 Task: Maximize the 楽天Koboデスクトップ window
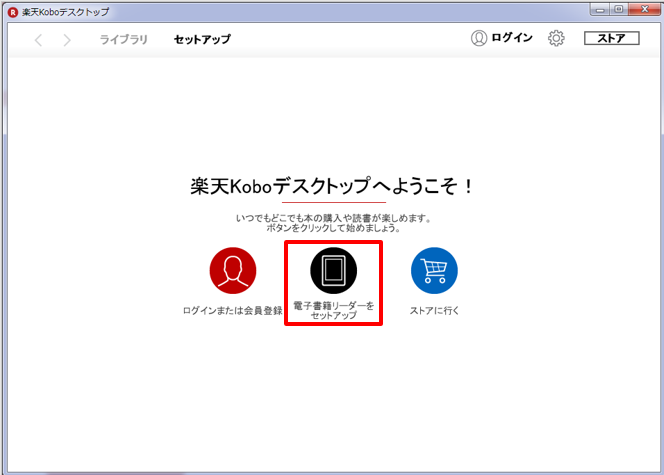tap(619, 10)
